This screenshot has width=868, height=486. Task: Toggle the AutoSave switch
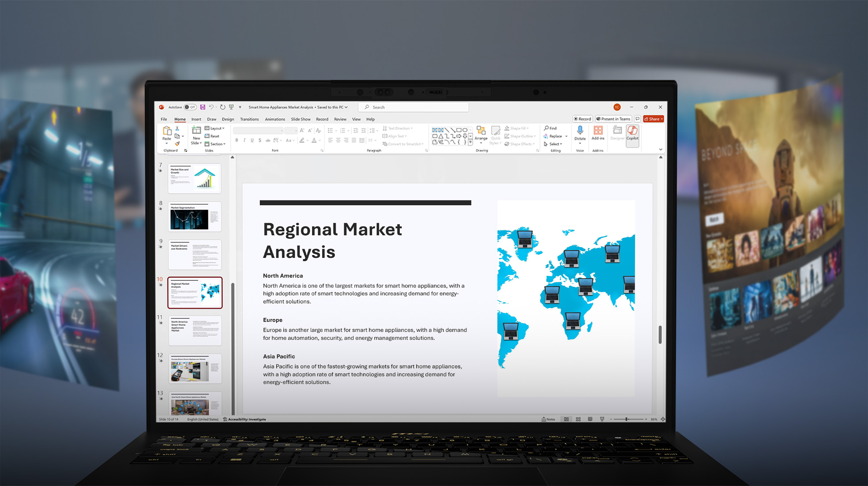[x=190, y=107]
